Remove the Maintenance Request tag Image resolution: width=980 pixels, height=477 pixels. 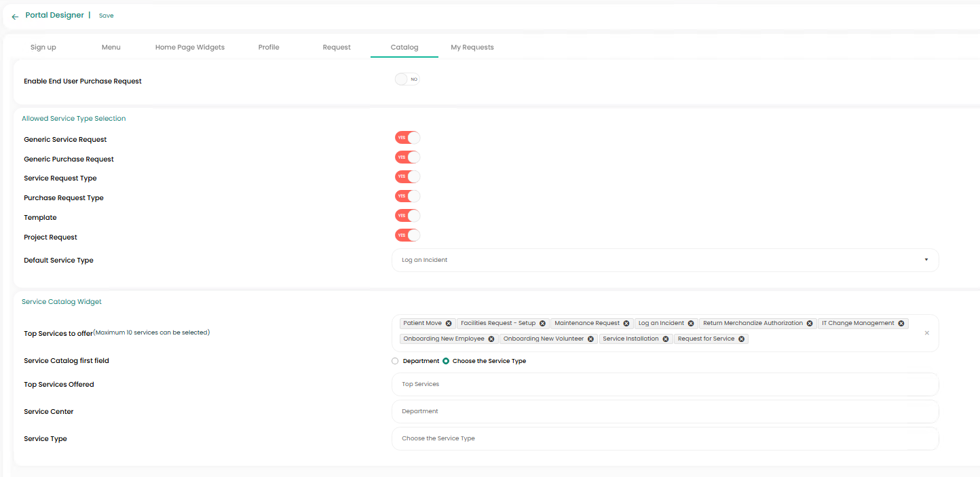626,324
